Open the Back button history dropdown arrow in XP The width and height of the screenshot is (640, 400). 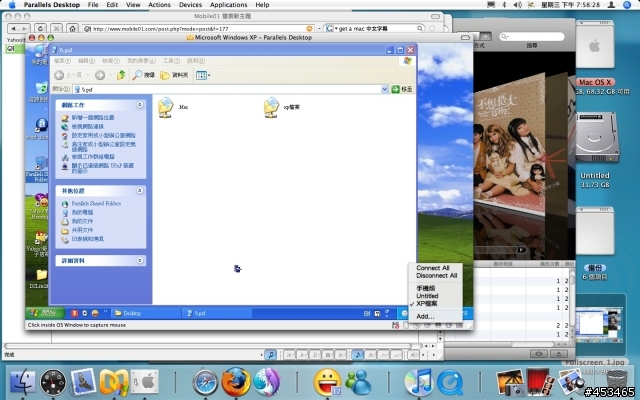[x=88, y=75]
